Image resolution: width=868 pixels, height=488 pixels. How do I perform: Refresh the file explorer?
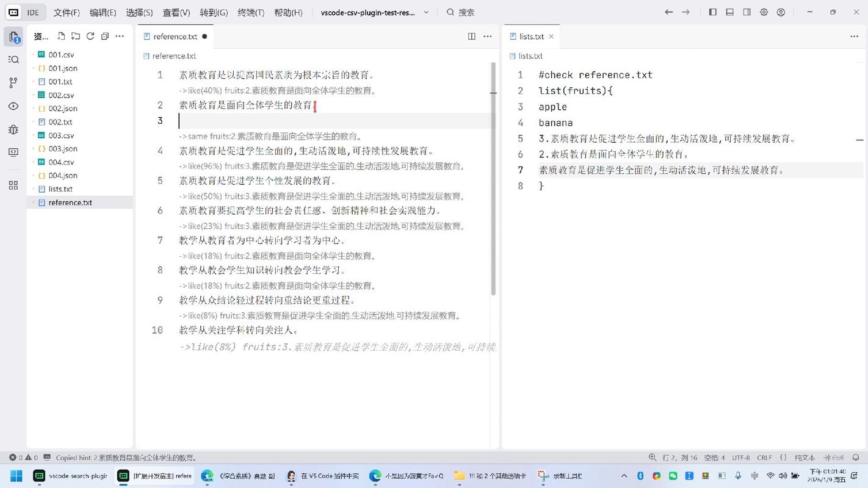click(90, 37)
